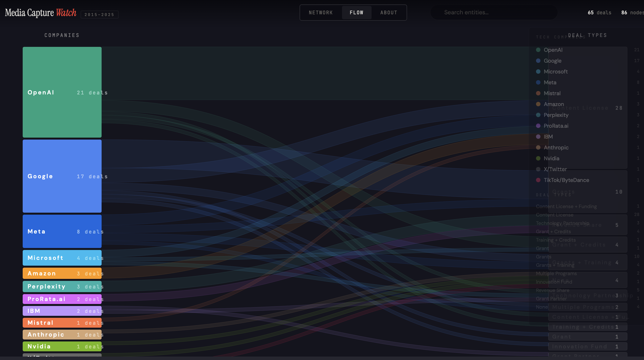Select the FLOW tab
The width and height of the screenshot is (644, 360).
tap(356, 13)
